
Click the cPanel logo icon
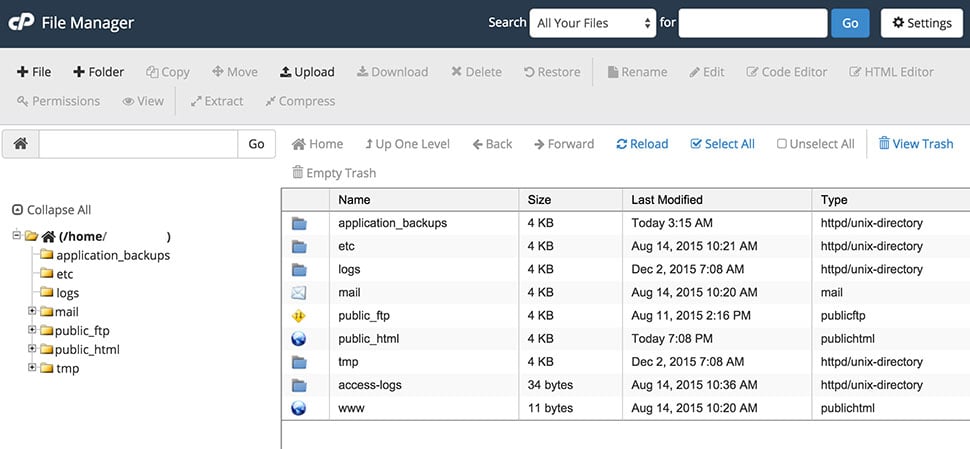pos(21,23)
